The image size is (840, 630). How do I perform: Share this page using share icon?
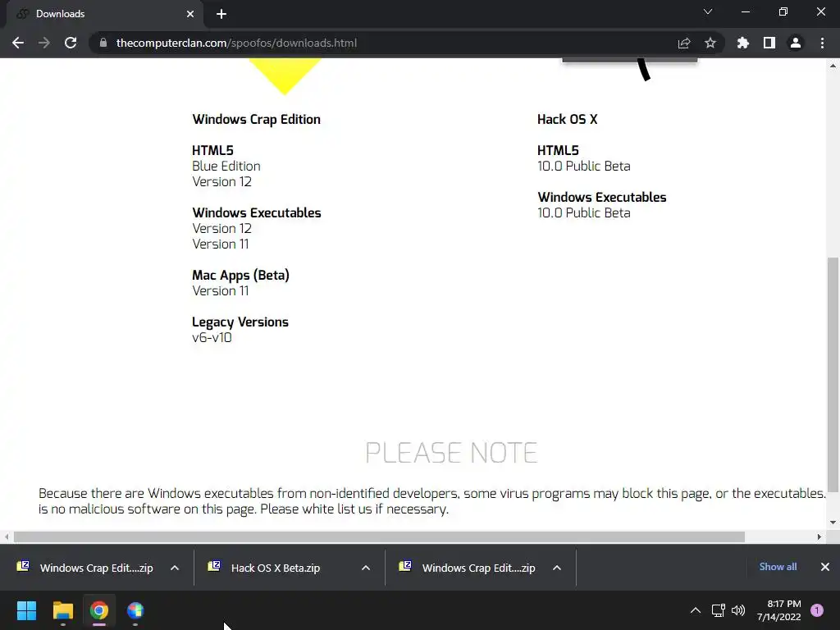[x=684, y=43]
